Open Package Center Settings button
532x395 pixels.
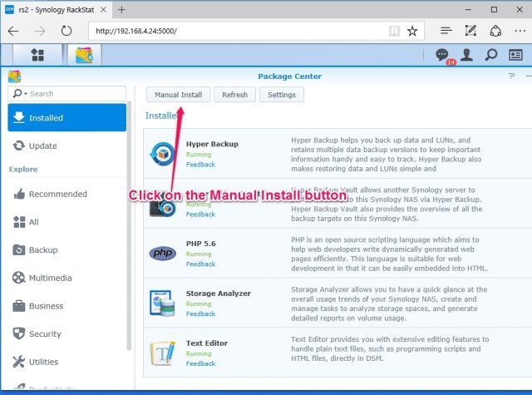tap(282, 95)
